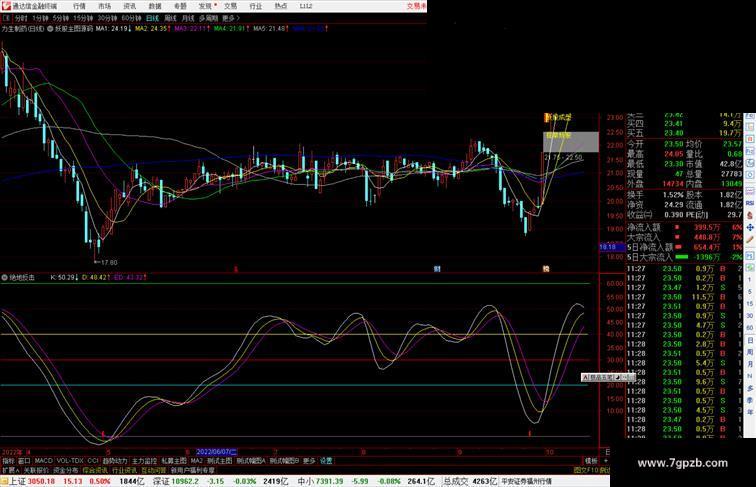Select the VOL-TDX indicator tab
This screenshot has height=487, width=756.
click(70, 461)
